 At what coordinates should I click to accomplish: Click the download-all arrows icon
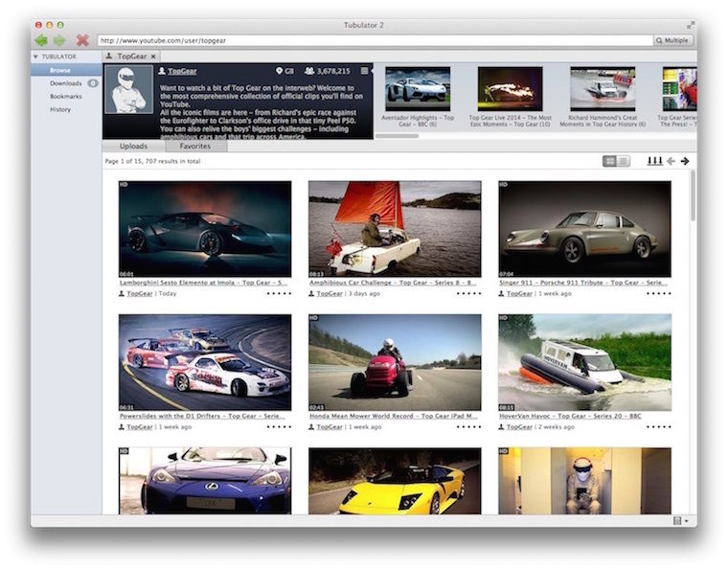pyautogui.click(x=654, y=161)
